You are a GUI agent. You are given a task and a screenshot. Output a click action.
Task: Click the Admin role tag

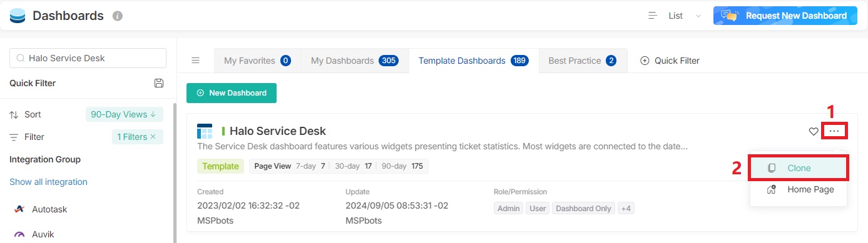tap(509, 208)
